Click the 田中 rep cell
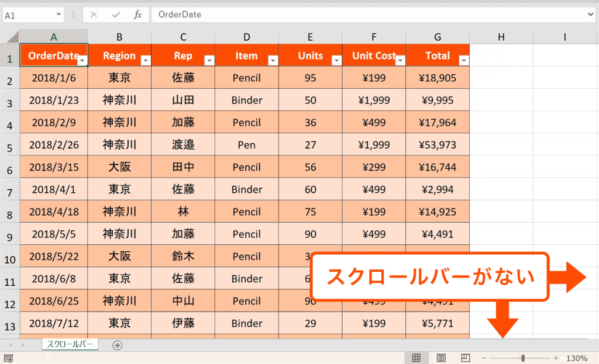 click(x=183, y=167)
